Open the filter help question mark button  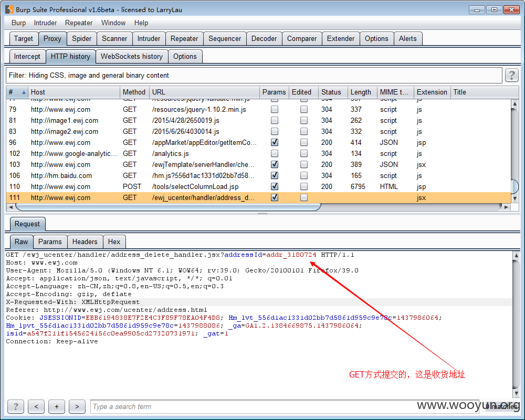tap(511, 76)
